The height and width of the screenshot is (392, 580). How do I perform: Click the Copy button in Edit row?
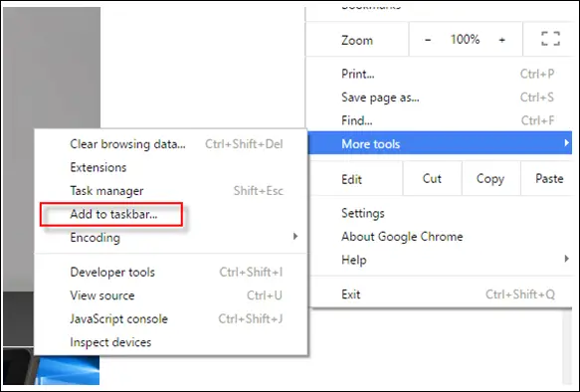click(x=490, y=179)
